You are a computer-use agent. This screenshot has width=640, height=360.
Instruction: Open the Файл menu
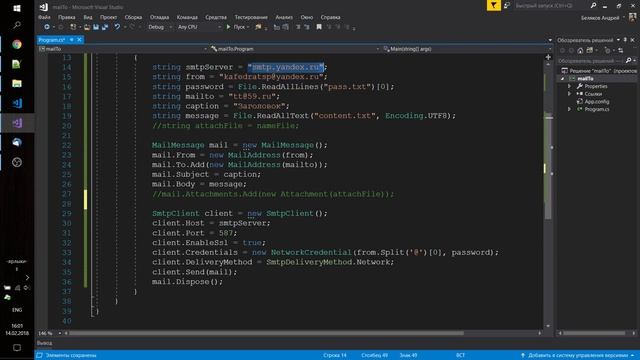pyautogui.click(x=44, y=17)
